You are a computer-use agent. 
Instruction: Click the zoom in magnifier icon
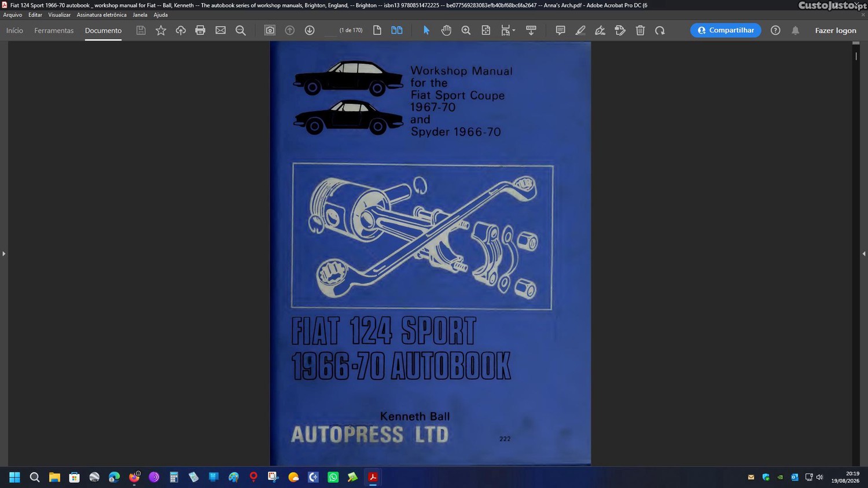coord(466,30)
